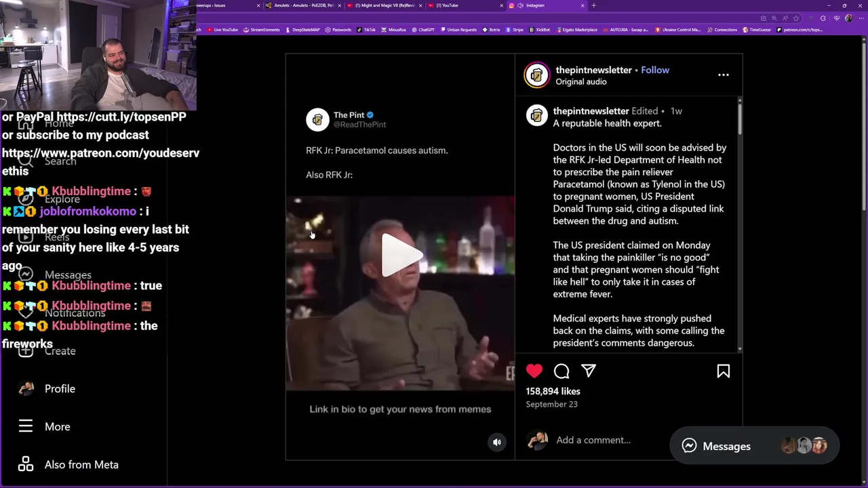Viewport: 868px width, 488px height.
Task: Open patreon.com bookmark
Action: point(800,30)
